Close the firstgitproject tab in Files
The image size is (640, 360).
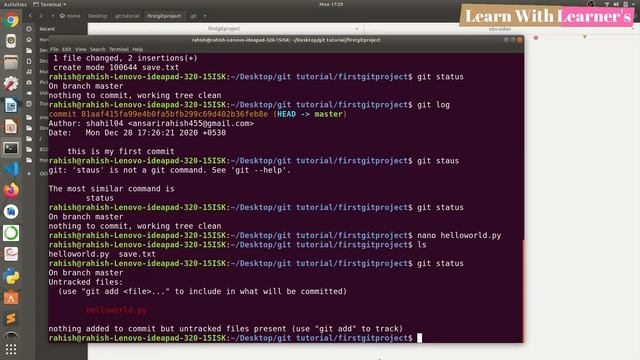pyautogui.click(x=357, y=29)
